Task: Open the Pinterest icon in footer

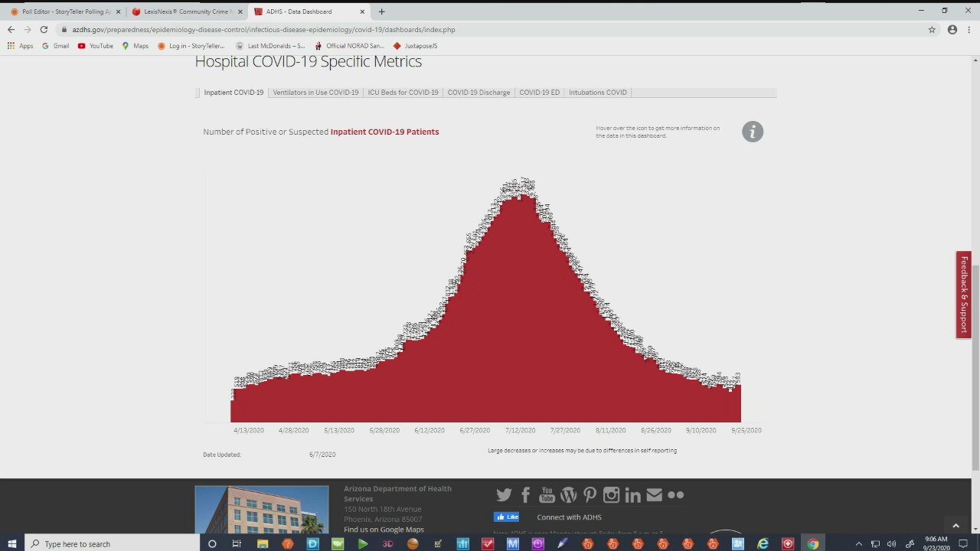Action: [x=590, y=495]
